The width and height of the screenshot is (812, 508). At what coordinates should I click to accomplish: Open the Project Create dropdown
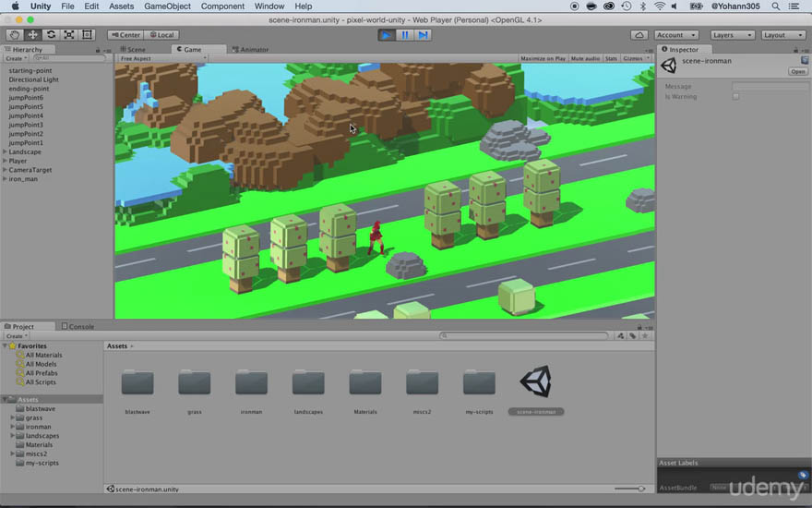16,336
